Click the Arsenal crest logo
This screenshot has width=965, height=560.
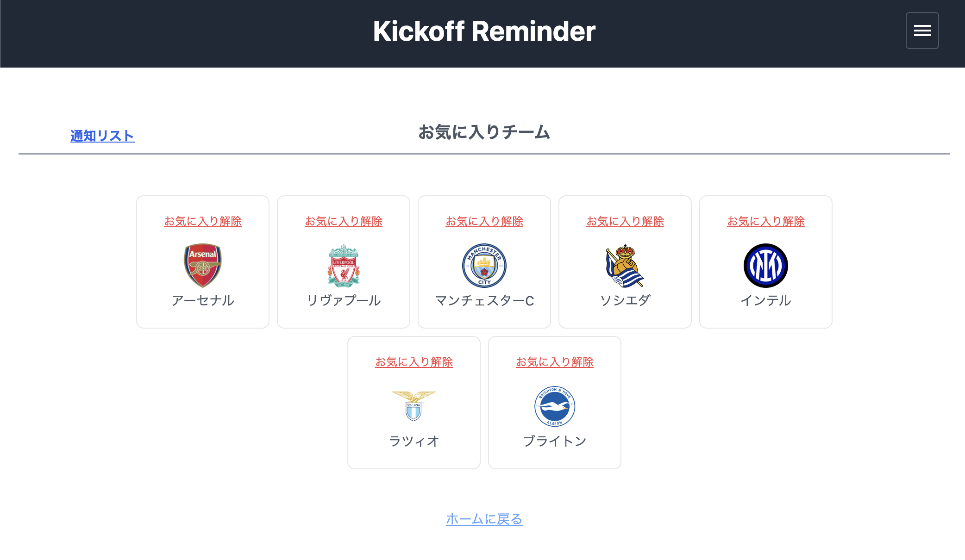pyautogui.click(x=203, y=265)
